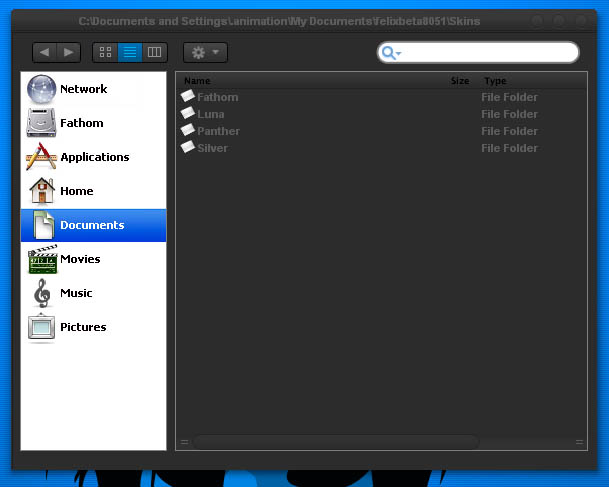Sort by the Type column header
This screenshot has width=609, height=487.
pos(495,81)
